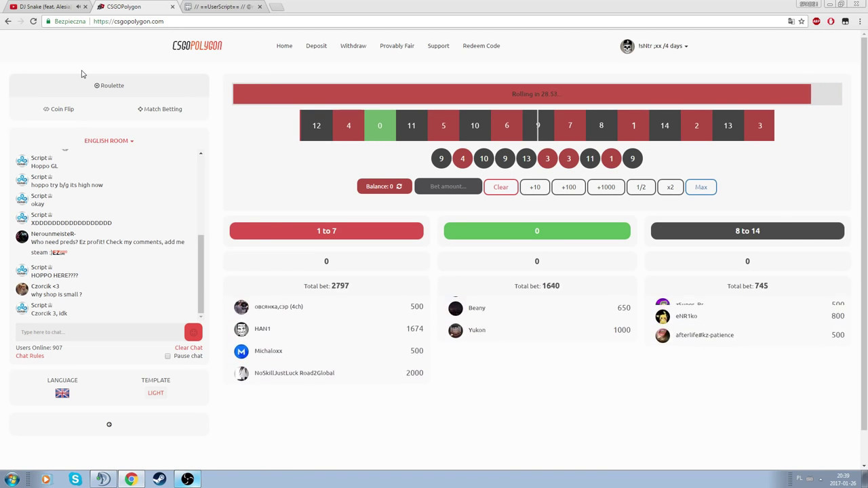Reload the page with the refresh button
The width and height of the screenshot is (868, 488).
[33, 21]
